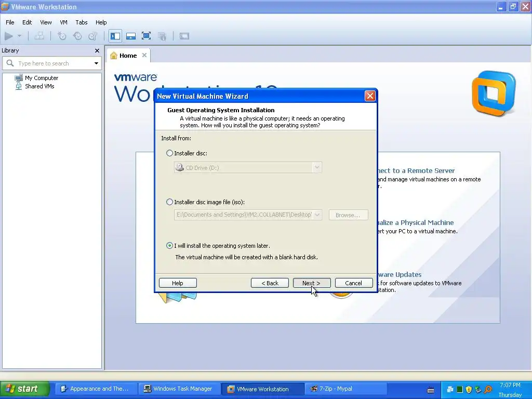Click the Full Screen mode toolbar icon
Image resolution: width=532 pixels, height=399 pixels.
pyautogui.click(x=146, y=36)
